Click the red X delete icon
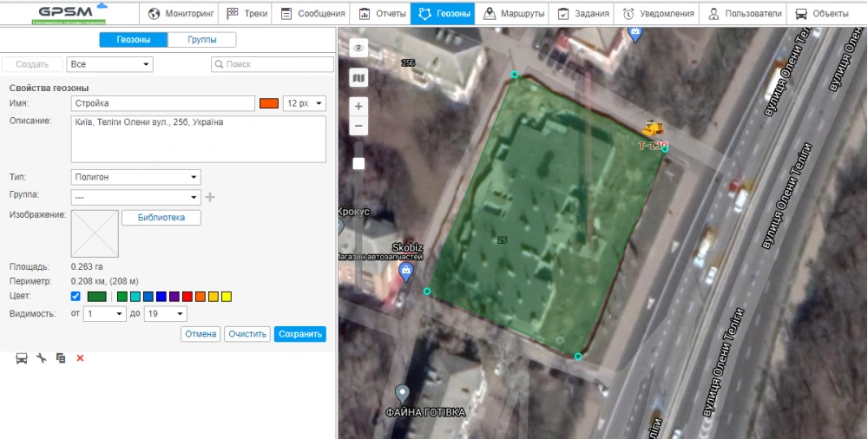Viewport: 868px width, 439px height. (x=80, y=358)
